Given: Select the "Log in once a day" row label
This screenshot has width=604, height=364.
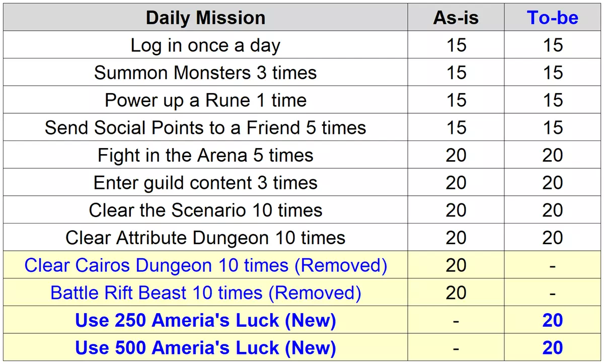Looking at the screenshot, I should click(x=205, y=45).
